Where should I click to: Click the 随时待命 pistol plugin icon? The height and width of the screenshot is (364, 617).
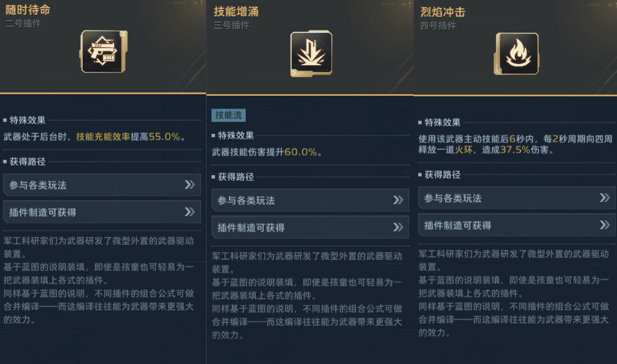[x=104, y=51]
